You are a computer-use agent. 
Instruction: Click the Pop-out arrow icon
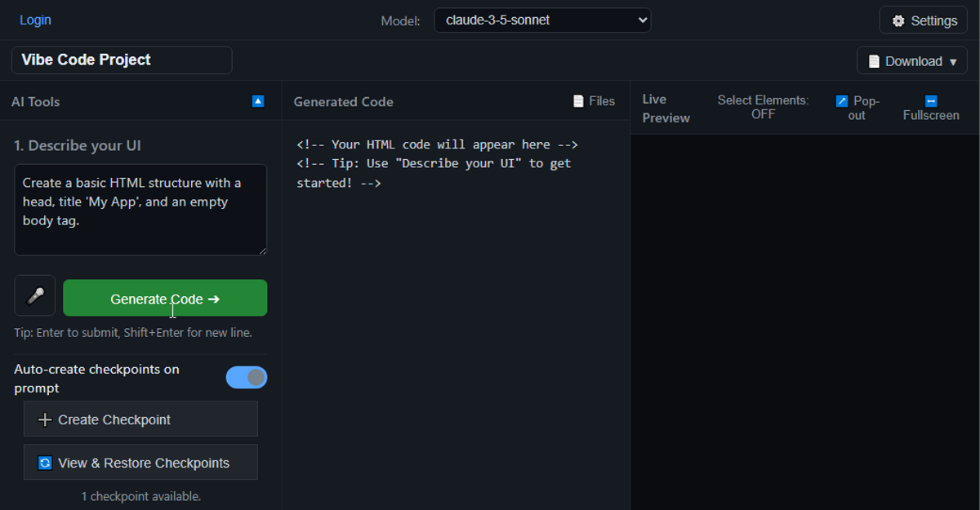(842, 101)
